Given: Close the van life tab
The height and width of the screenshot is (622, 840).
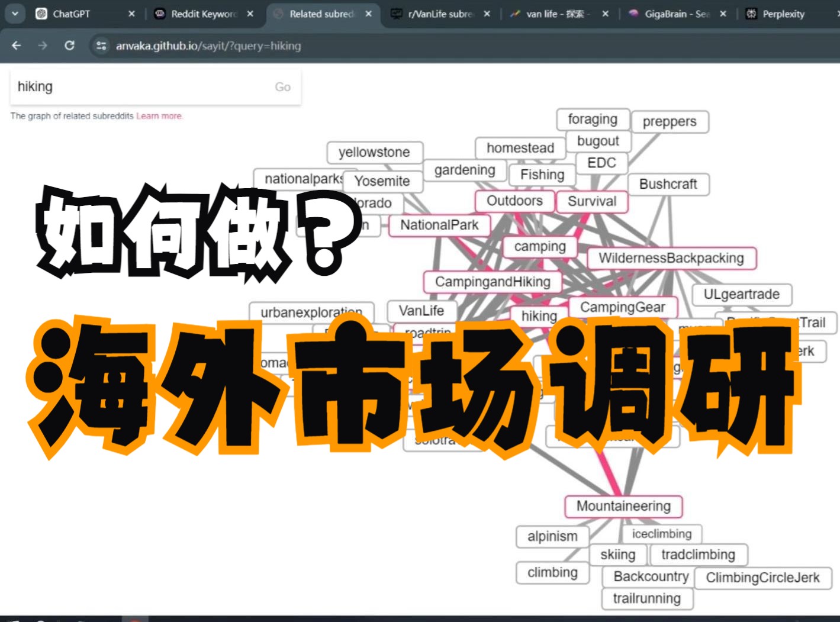Looking at the screenshot, I should click(x=605, y=14).
